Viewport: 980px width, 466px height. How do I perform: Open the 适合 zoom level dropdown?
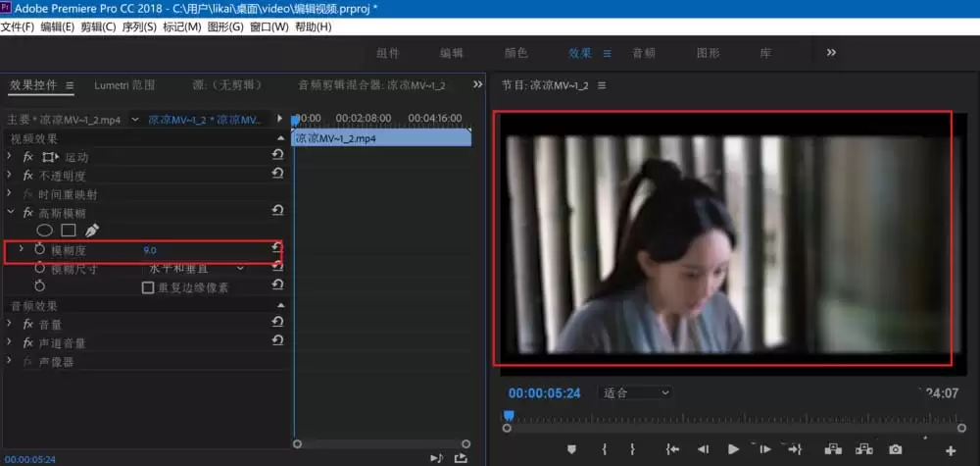tap(635, 392)
